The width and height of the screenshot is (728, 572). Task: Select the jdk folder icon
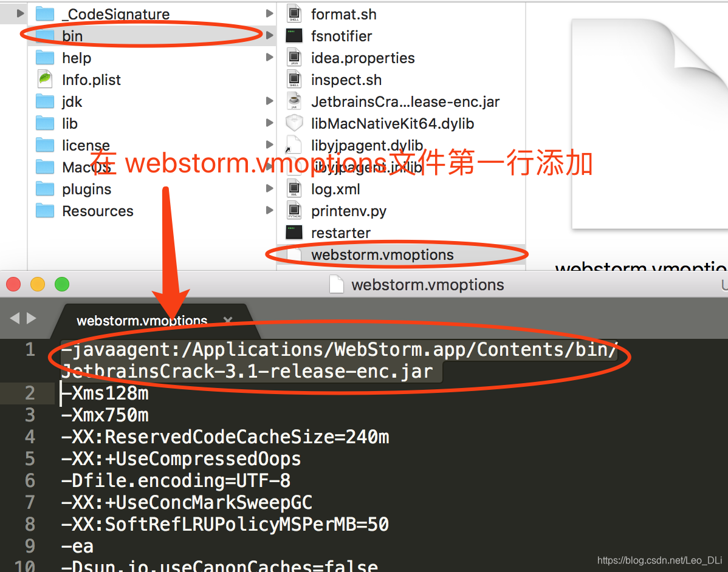(x=45, y=101)
